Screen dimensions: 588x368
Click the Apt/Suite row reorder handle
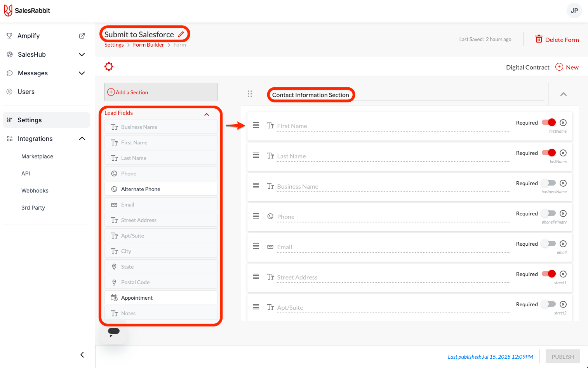(256, 307)
